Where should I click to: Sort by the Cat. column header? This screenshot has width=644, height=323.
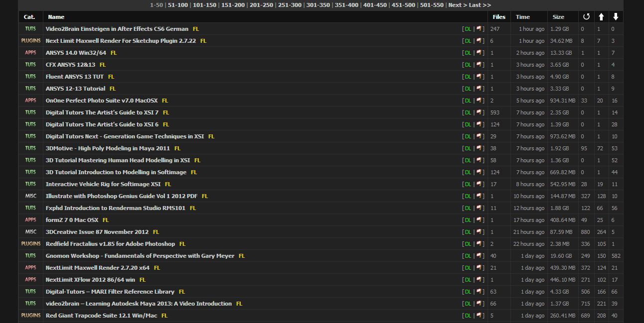29,17
